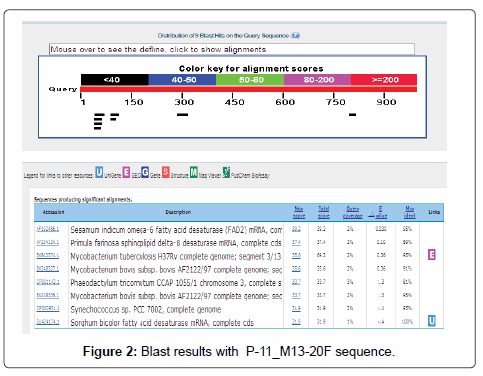Click the blue 40-50 color key segment

pyautogui.click(x=182, y=80)
